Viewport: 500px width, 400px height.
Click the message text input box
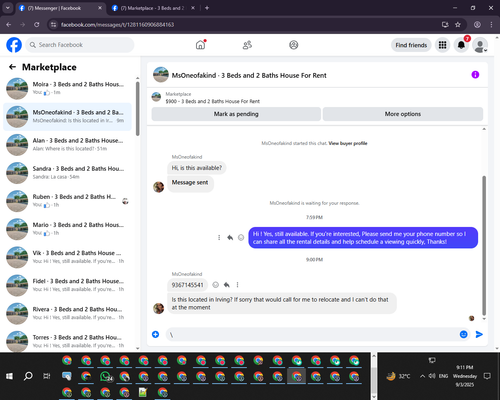[312, 334]
